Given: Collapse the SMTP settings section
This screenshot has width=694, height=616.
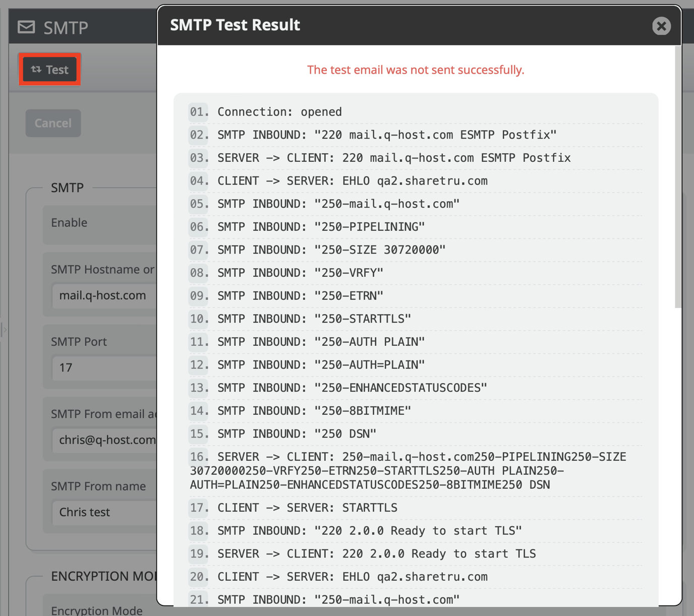Looking at the screenshot, I should coord(67,188).
